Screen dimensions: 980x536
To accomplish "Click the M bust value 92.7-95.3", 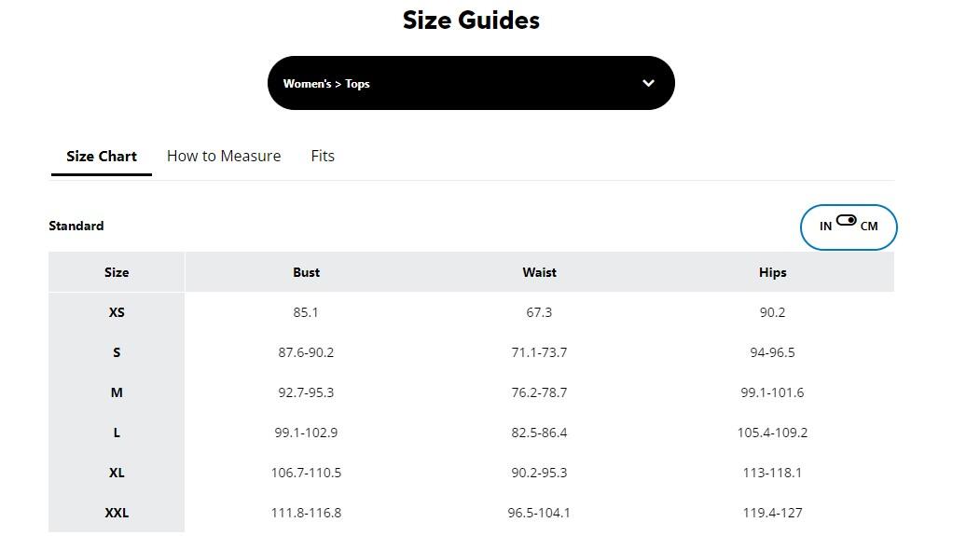I will pyautogui.click(x=306, y=392).
